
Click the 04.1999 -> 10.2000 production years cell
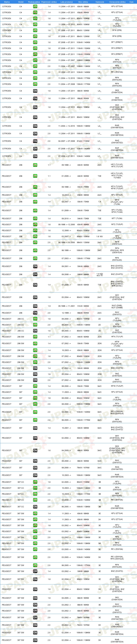point(67,242)
